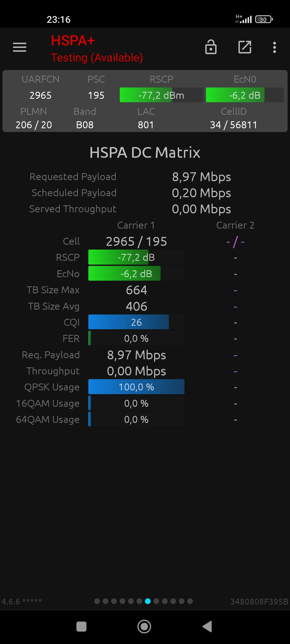The image size is (290, 644).
Task: Tap the battery indicator showing 30
Action: pos(264,19)
